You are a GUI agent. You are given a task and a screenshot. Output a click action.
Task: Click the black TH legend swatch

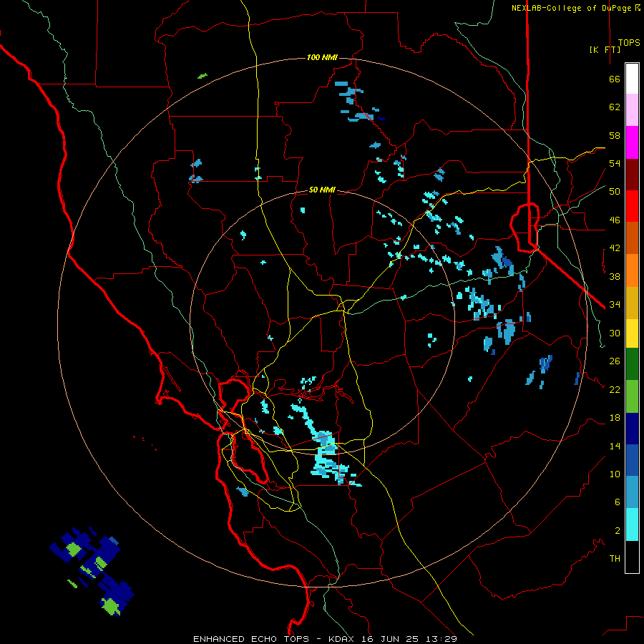(x=632, y=557)
